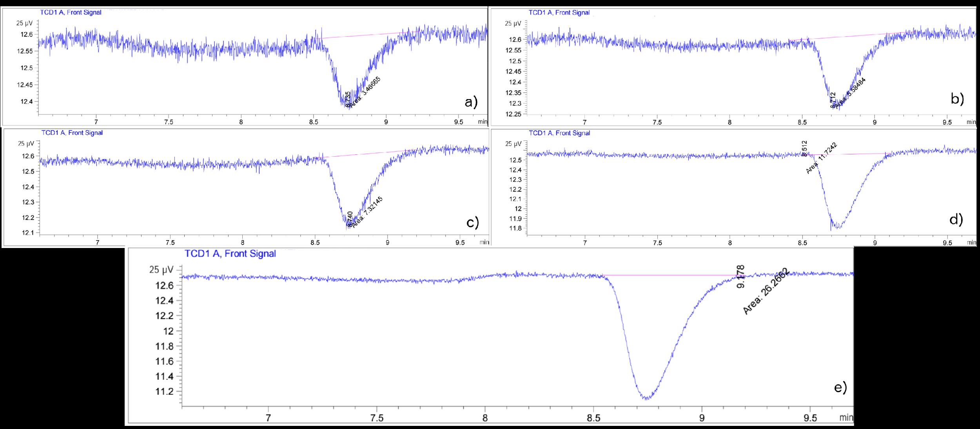The width and height of the screenshot is (980, 429).
Task: Click the panel label 'a)'
Action: 471,102
